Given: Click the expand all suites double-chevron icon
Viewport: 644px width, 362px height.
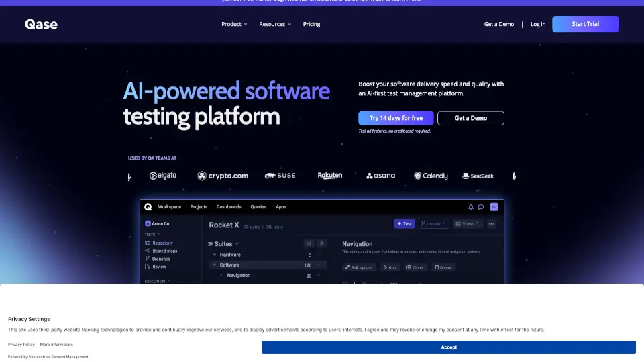Looking at the screenshot, I should pyautogui.click(x=309, y=244).
